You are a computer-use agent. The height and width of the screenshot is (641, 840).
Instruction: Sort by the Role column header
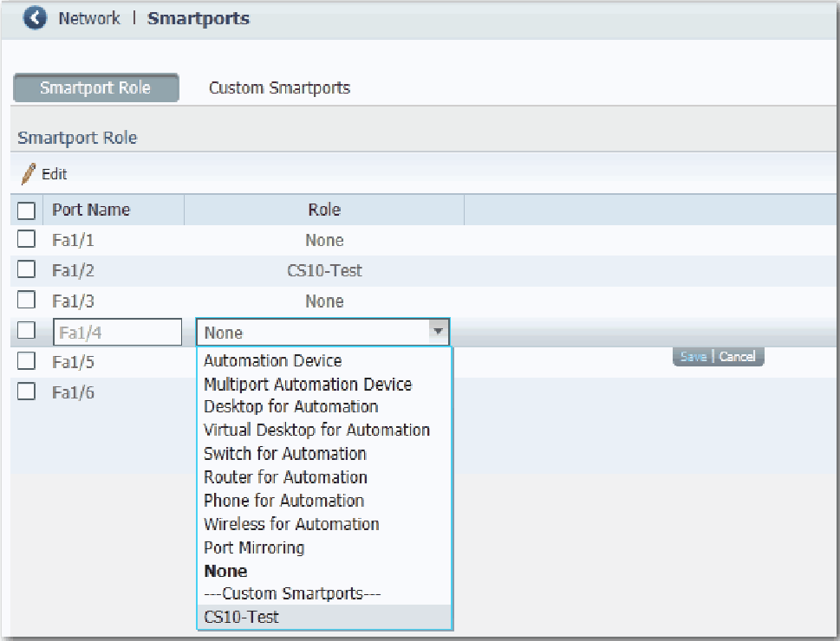(x=324, y=210)
